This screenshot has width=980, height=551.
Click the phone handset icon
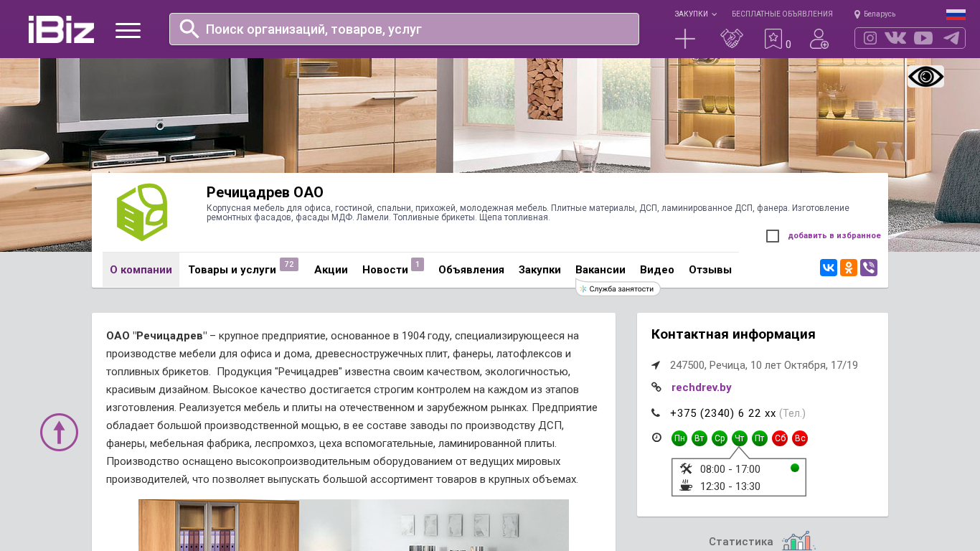click(656, 413)
